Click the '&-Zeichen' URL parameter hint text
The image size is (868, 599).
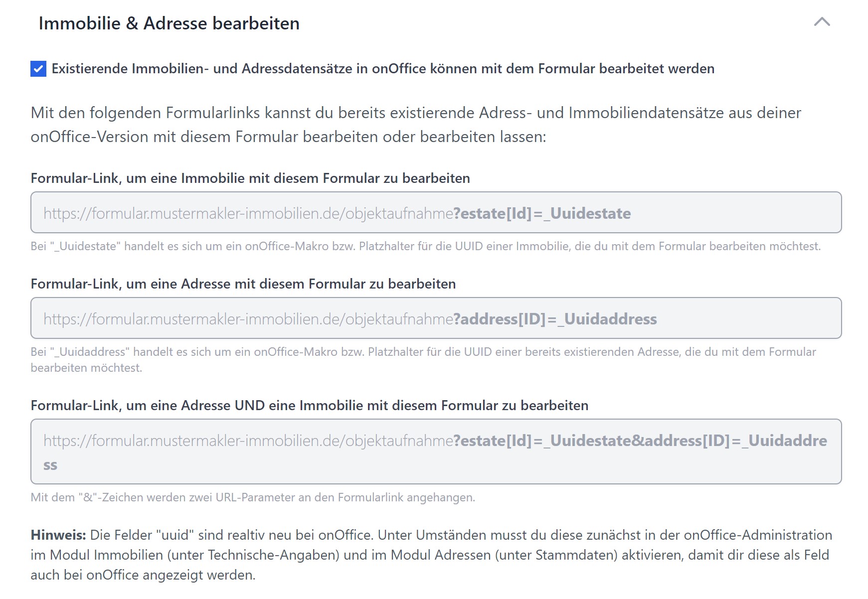click(x=252, y=497)
